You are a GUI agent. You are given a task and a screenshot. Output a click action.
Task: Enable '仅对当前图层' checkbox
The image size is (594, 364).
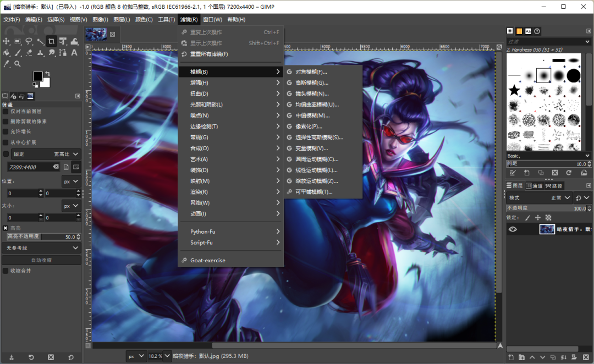(6, 111)
